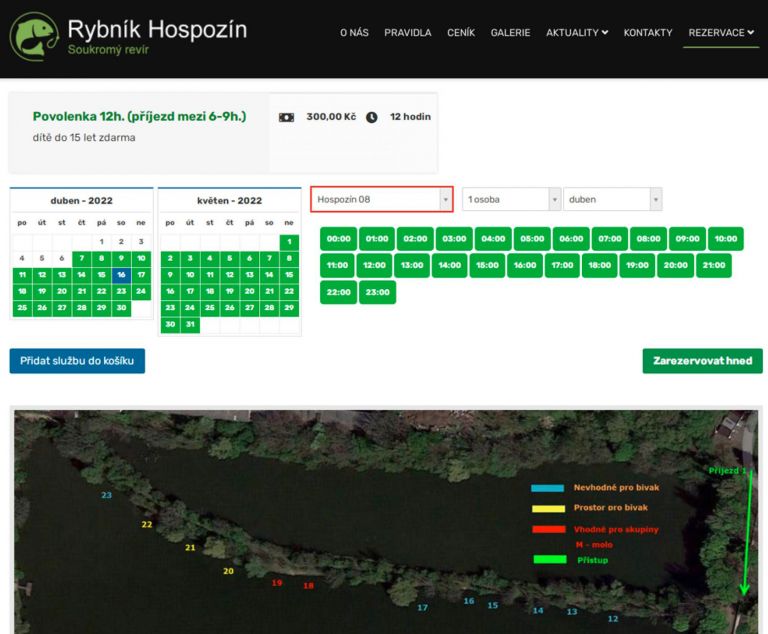The image size is (768, 634).
Task: Click Přidat službu do košíku button
Action: point(77,361)
